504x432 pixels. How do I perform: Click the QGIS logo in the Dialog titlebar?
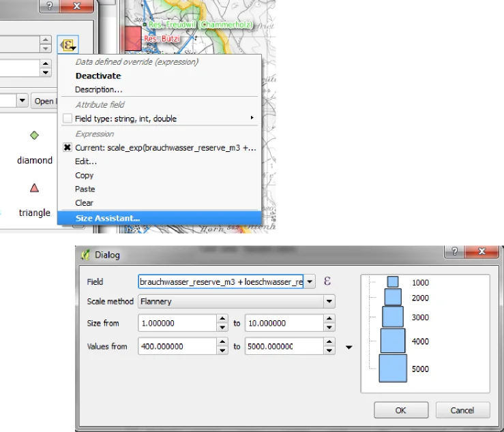85,255
